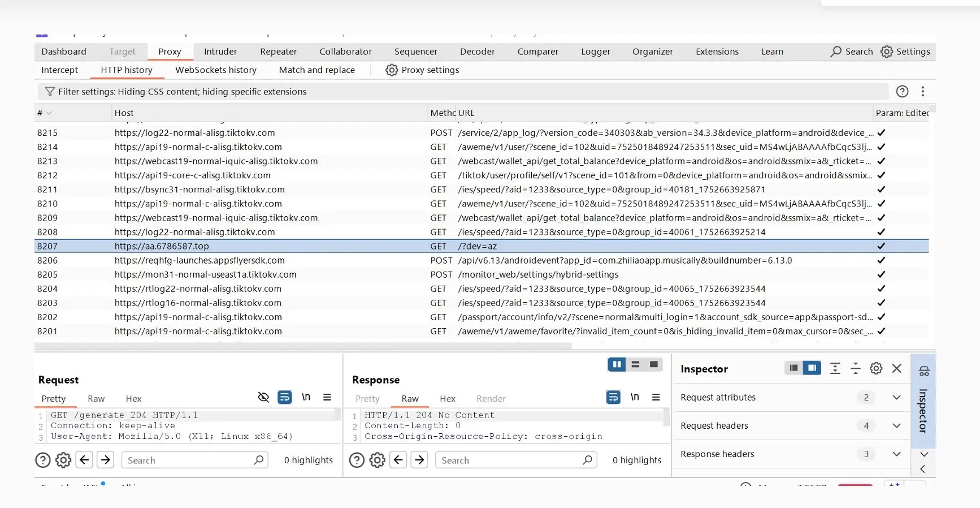Viewport: 980px width, 508px height.
Task: Go to previous search match in Request
Action: pyautogui.click(x=84, y=459)
